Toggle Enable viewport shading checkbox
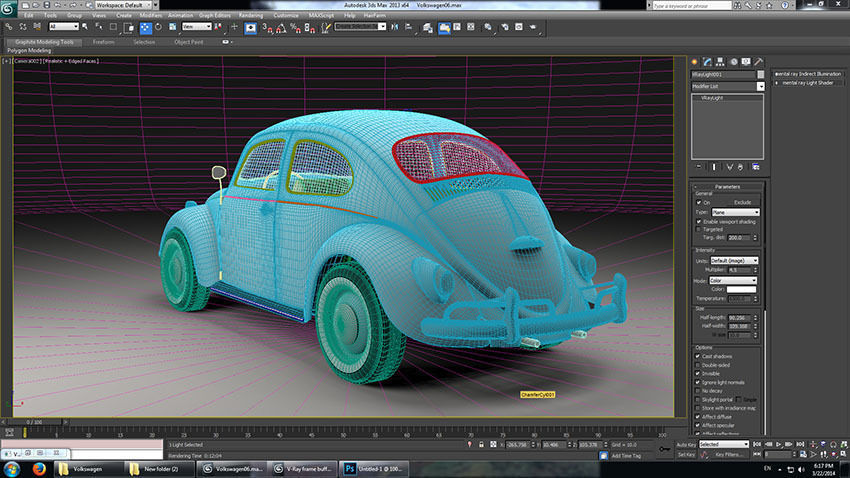This screenshot has width=850, height=478. (699, 222)
